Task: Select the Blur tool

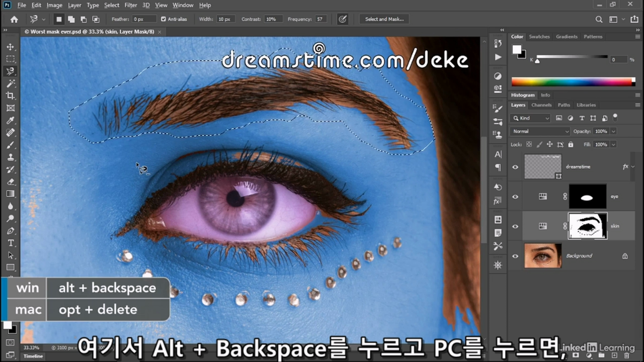Action: (x=11, y=206)
